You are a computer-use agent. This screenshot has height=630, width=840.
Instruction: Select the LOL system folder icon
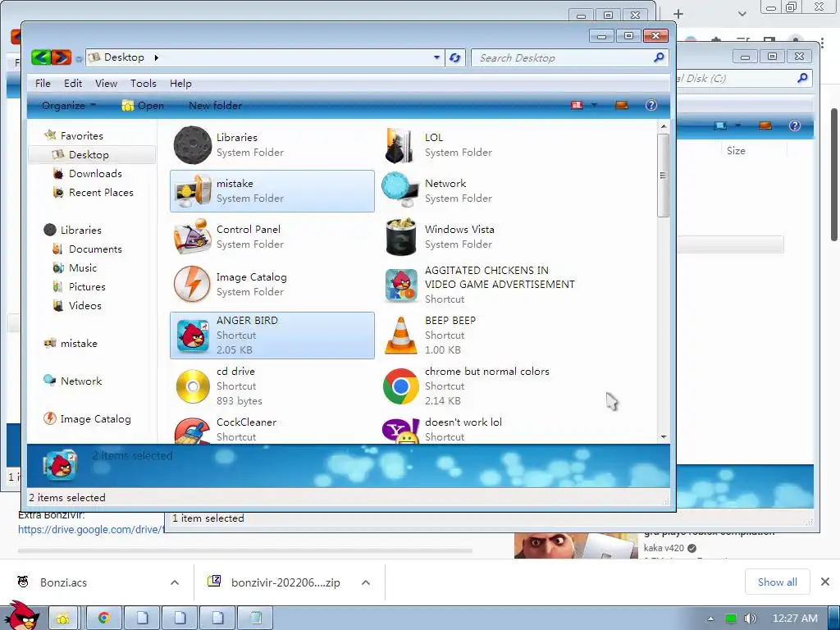point(400,145)
